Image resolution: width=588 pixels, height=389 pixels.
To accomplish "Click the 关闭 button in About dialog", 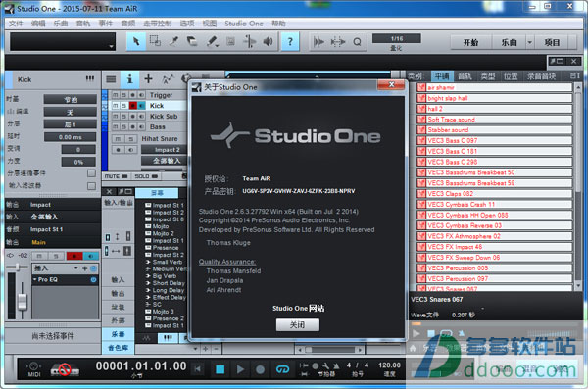I will (x=298, y=324).
